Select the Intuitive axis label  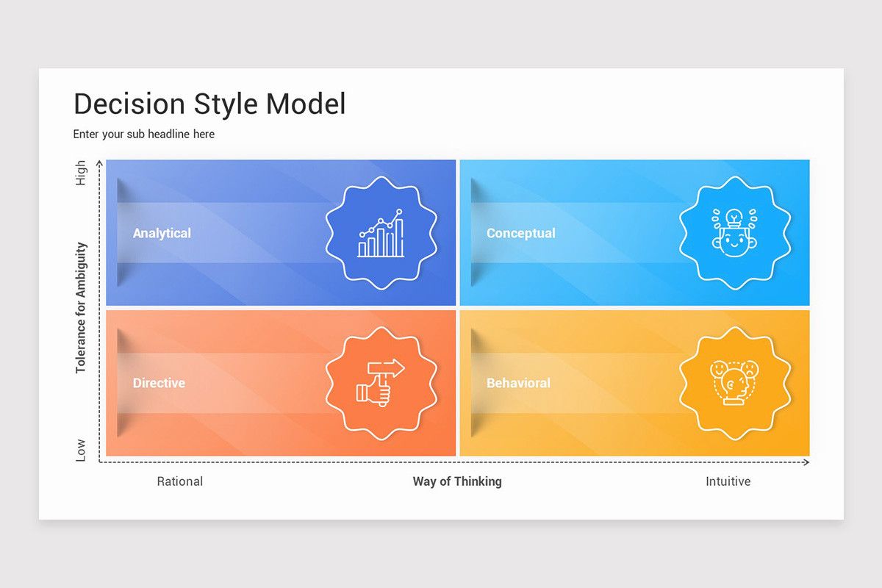point(728,481)
